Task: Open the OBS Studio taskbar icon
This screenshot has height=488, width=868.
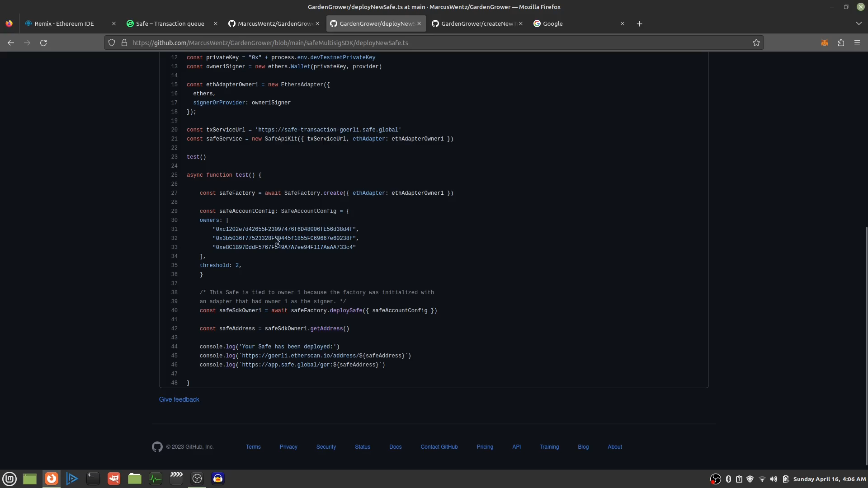Action: [x=197, y=479]
